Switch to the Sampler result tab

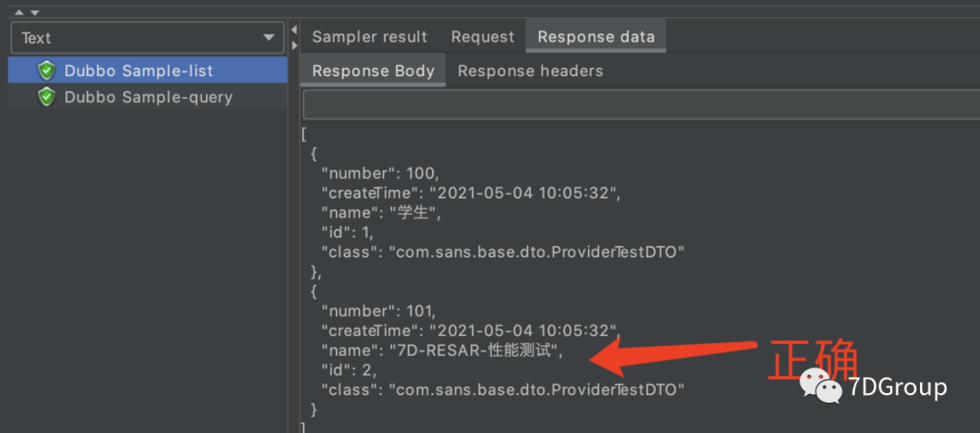pyautogui.click(x=369, y=37)
